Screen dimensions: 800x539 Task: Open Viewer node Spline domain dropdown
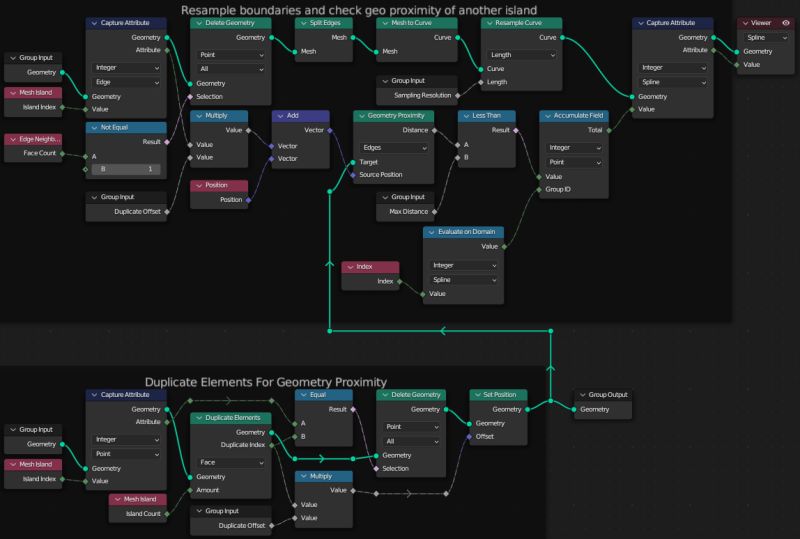click(x=766, y=38)
